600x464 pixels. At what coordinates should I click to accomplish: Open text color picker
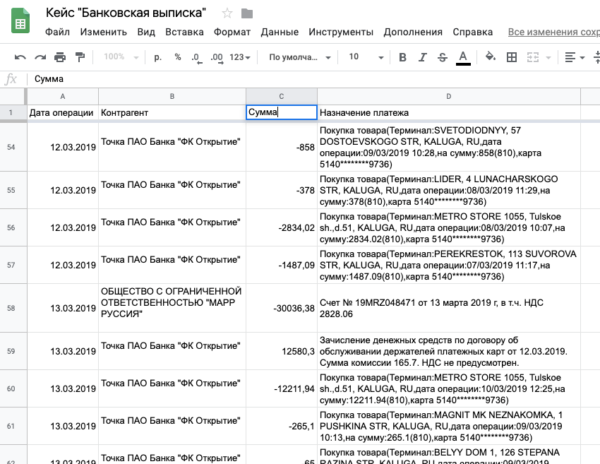pos(463,58)
